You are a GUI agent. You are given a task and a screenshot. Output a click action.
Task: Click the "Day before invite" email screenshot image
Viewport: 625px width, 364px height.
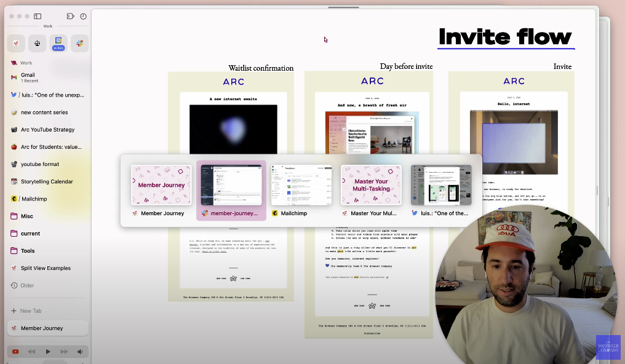(372, 133)
